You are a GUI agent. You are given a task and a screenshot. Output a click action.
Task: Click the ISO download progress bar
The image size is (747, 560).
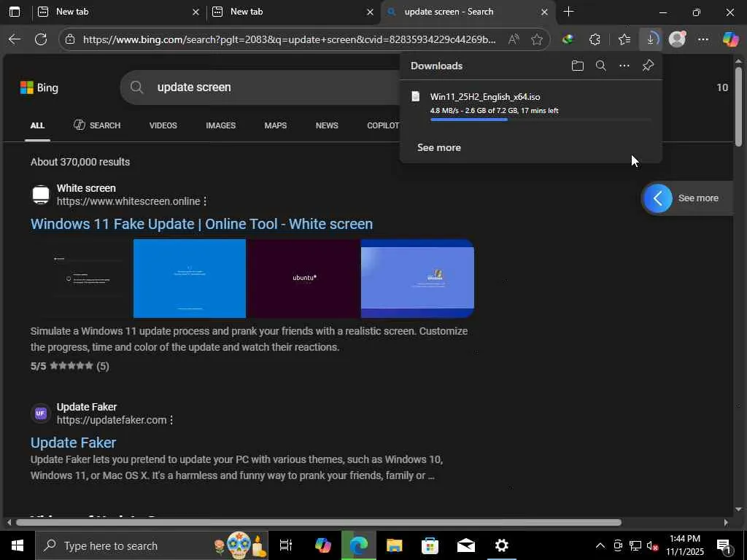541,120
